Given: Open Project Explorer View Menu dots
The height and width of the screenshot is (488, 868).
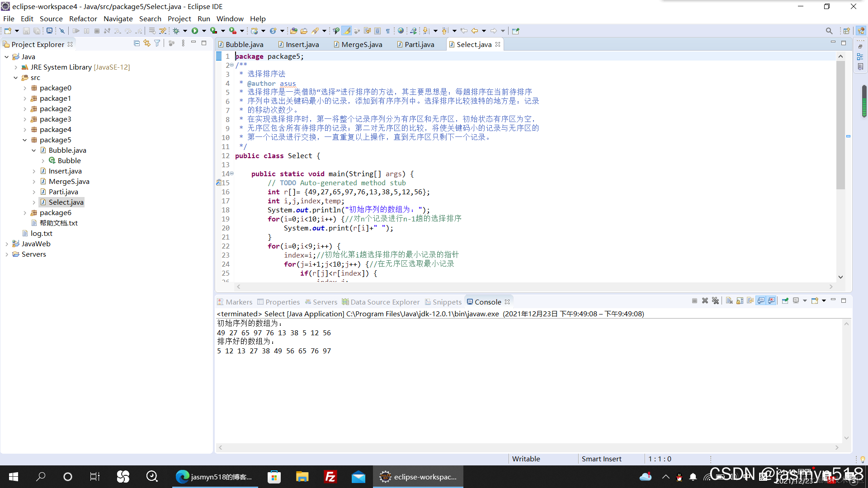Looking at the screenshot, I should click(183, 43).
